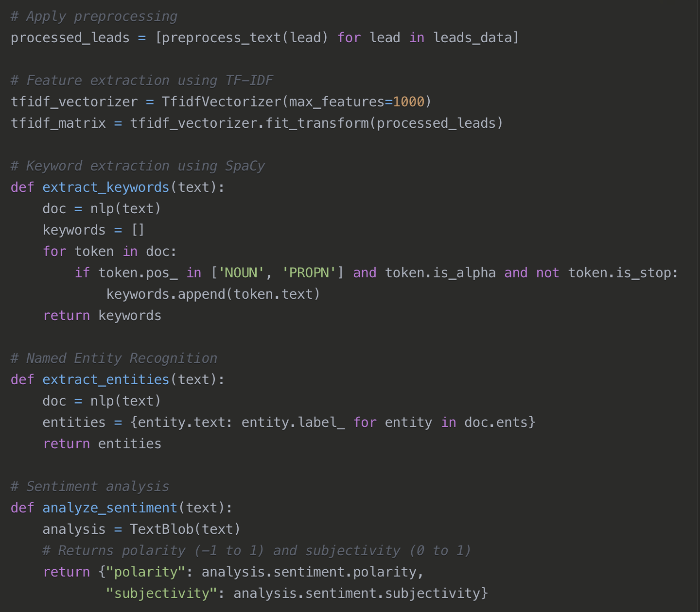Screen dimensions: 700x612
Task: Place cursor on TfidfVectorizer constructor call
Action: 221,102
